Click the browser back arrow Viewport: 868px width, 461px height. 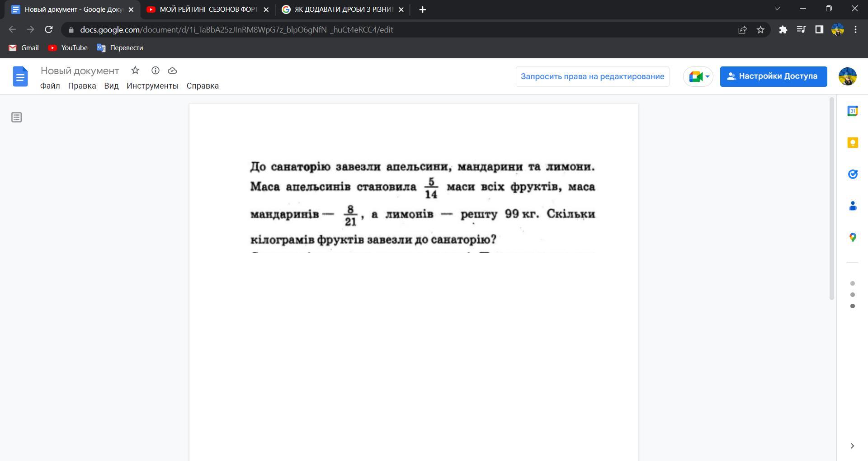(13, 30)
